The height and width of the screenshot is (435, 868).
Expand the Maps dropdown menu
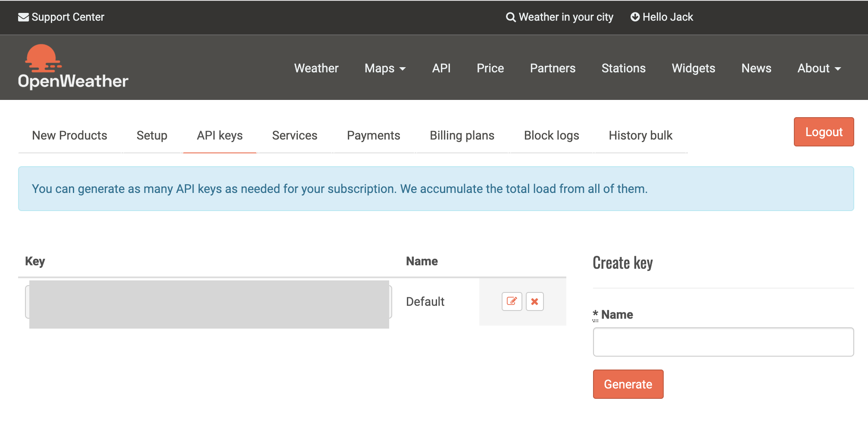[x=385, y=68]
